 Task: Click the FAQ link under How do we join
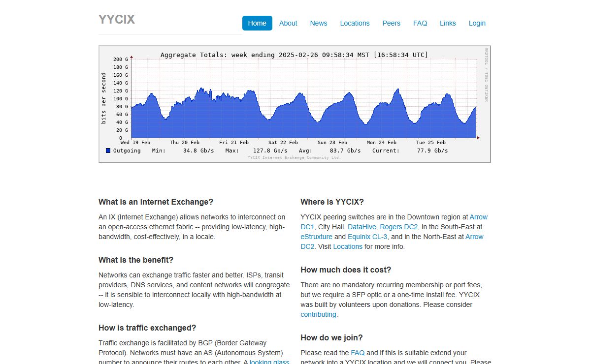358,353
